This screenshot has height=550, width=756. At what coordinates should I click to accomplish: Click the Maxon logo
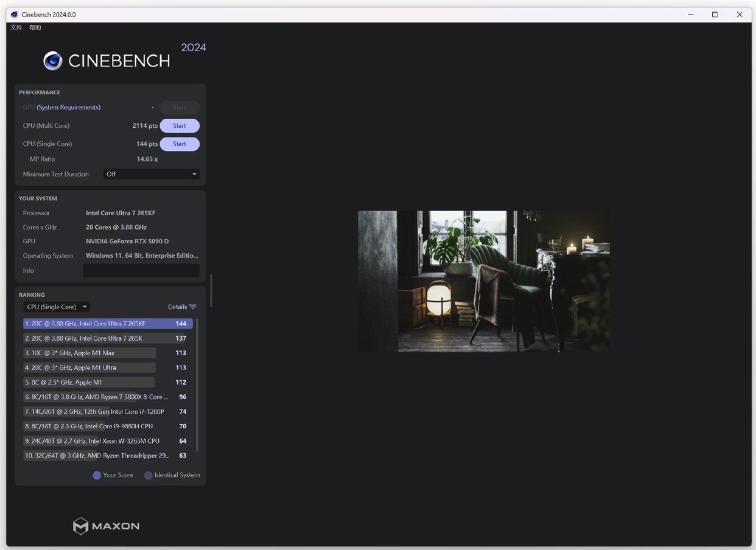click(107, 526)
